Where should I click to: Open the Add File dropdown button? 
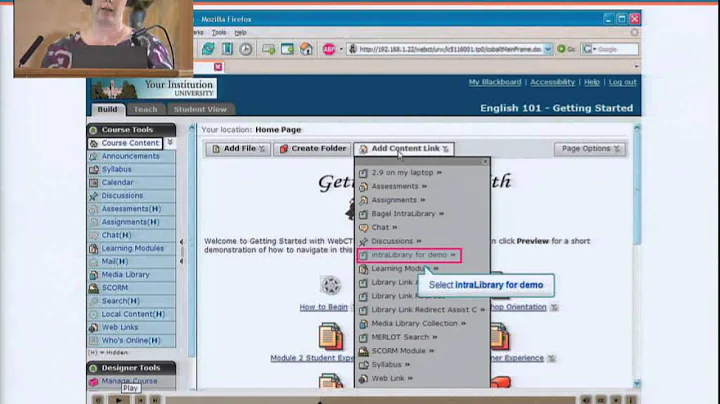pyautogui.click(x=238, y=149)
